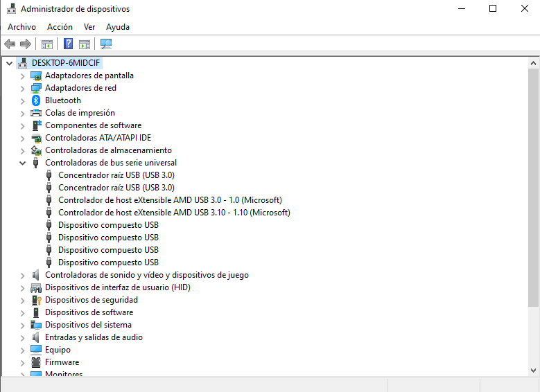The image size is (540, 392).
Task: Select Entradas y salidas de audio label
Action: coord(94,337)
